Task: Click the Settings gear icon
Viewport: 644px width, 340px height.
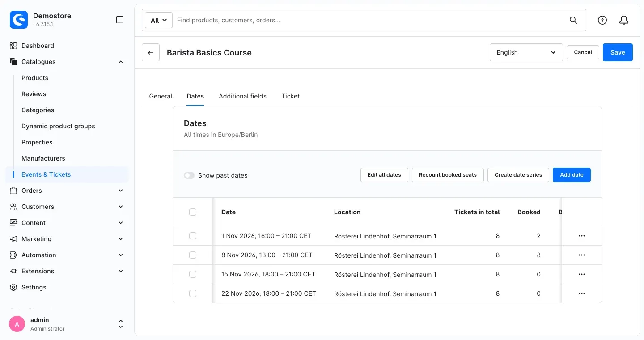Action: click(x=13, y=287)
